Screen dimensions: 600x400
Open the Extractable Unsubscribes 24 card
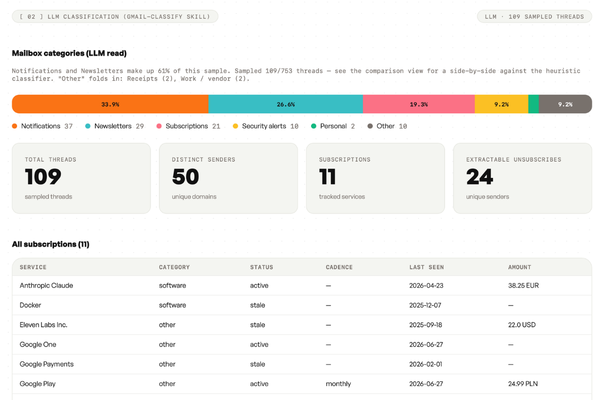[522, 178]
